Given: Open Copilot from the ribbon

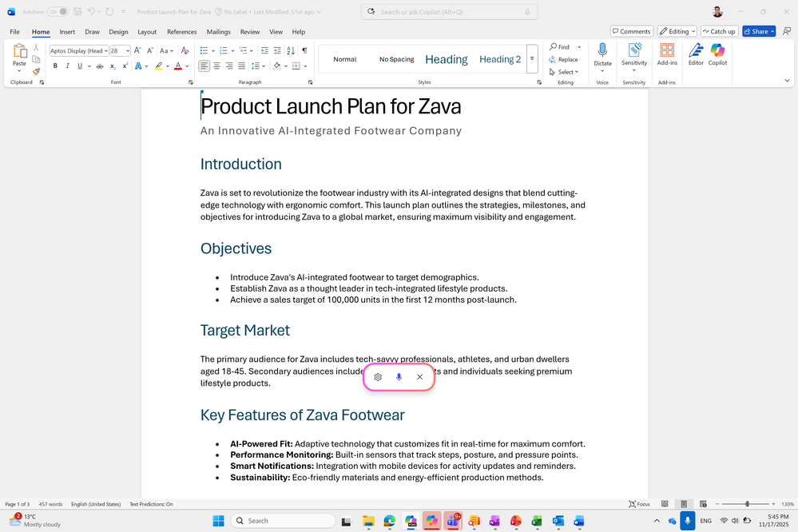Looking at the screenshot, I should click(717, 54).
